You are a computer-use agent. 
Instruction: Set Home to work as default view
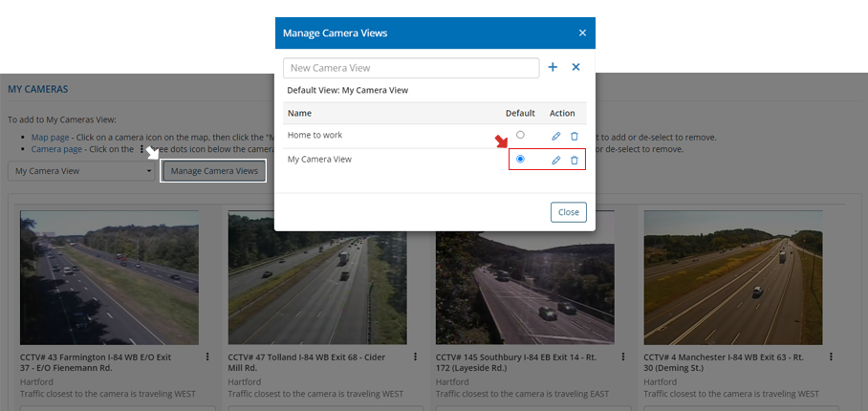pyautogui.click(x=520, y=135)
